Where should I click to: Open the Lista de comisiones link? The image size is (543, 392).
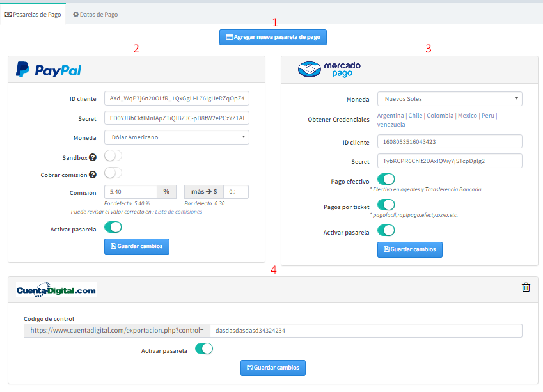(x=178, y=212)
